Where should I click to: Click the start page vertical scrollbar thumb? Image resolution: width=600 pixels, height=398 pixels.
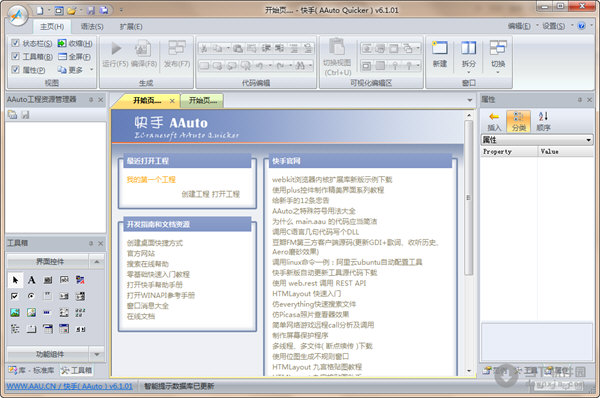[469, 197]
